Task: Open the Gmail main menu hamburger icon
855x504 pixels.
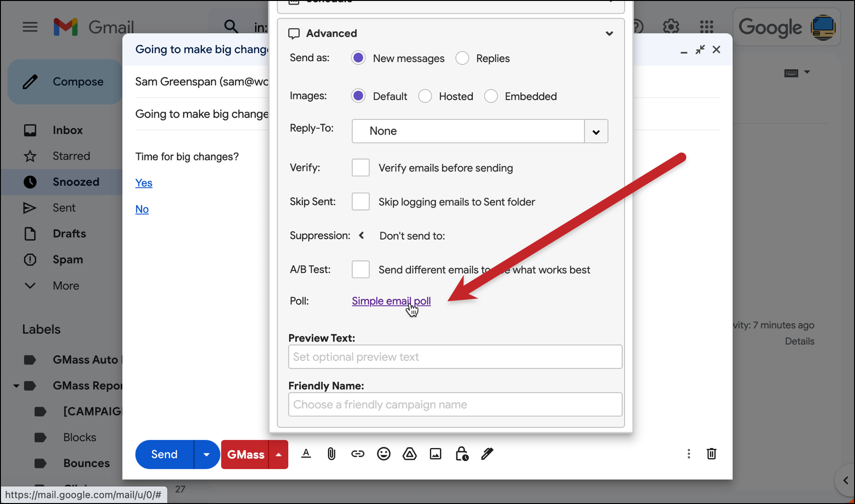Action: pos(30,27)
